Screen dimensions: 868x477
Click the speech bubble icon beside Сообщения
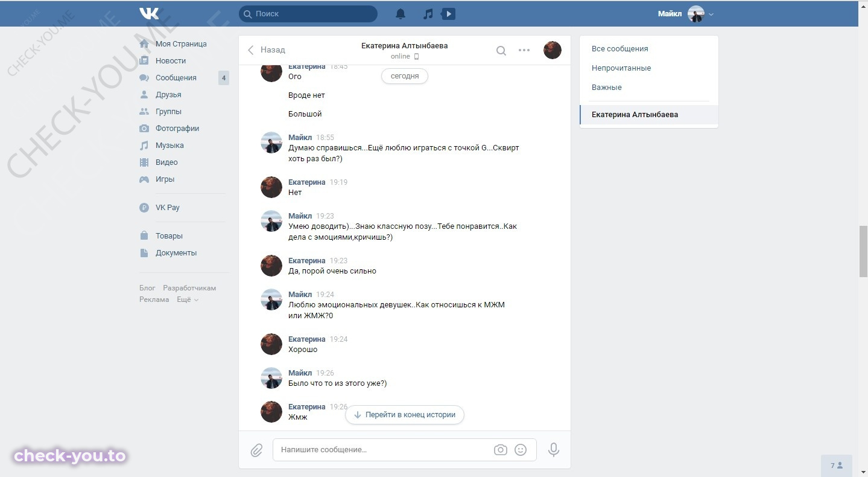point(144,78)
